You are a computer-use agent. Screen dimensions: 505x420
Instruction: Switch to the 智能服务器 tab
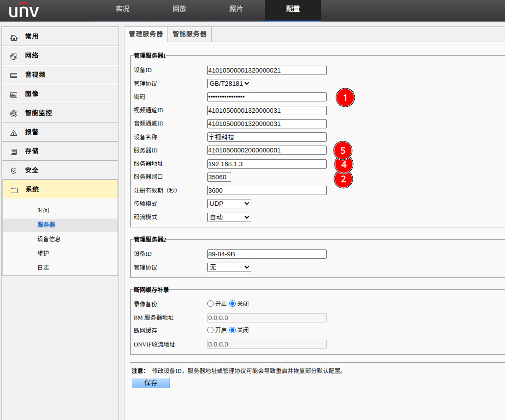(x=189, y=34)
